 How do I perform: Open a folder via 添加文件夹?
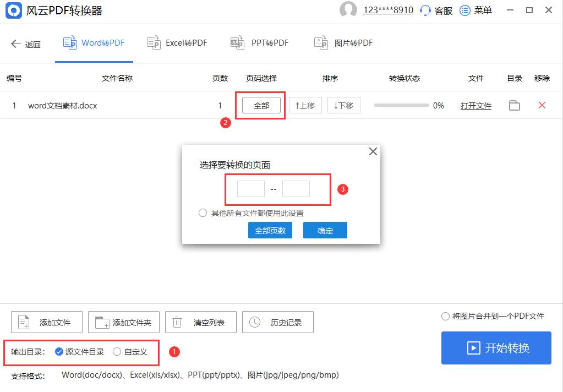click(123, 322)
